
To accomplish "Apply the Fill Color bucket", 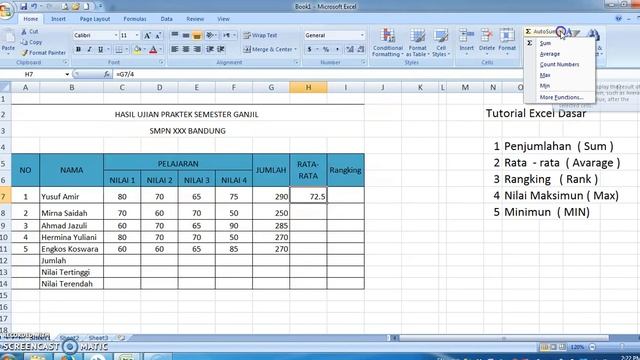I will (137, 49).
